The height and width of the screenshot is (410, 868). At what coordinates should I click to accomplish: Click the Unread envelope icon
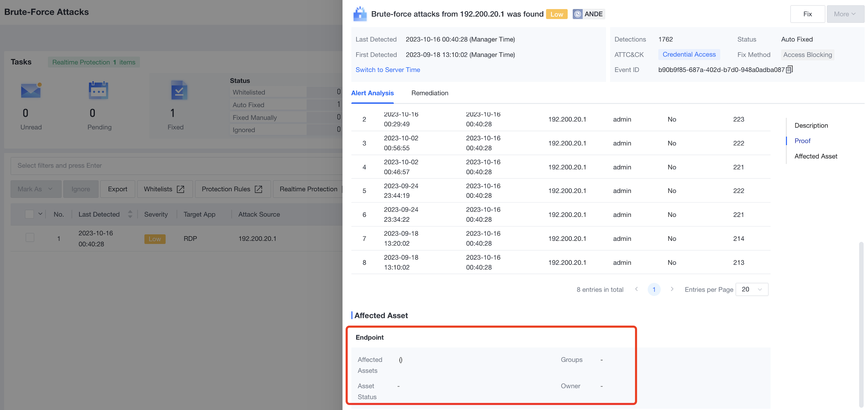coord(31,91)
